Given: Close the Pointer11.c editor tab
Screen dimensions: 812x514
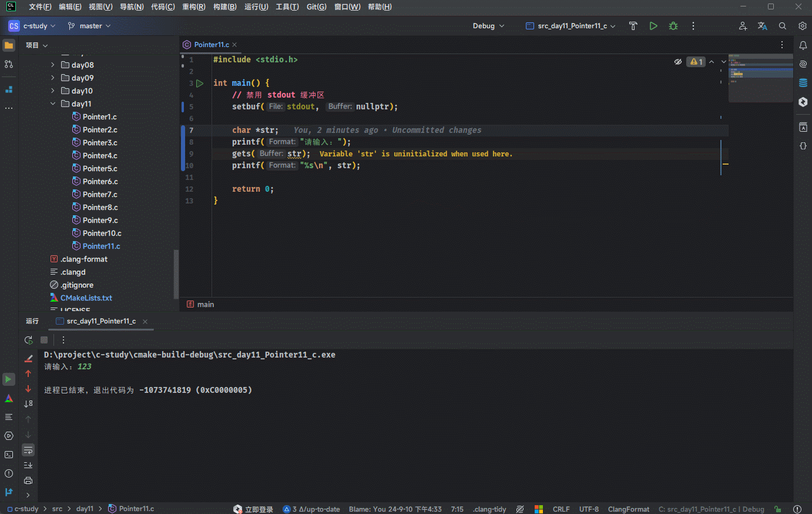Looking at the screenshot, I should 234,45.
